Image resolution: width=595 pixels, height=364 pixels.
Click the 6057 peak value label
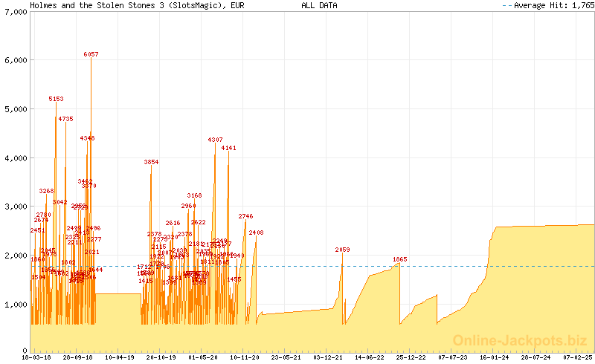91,54
